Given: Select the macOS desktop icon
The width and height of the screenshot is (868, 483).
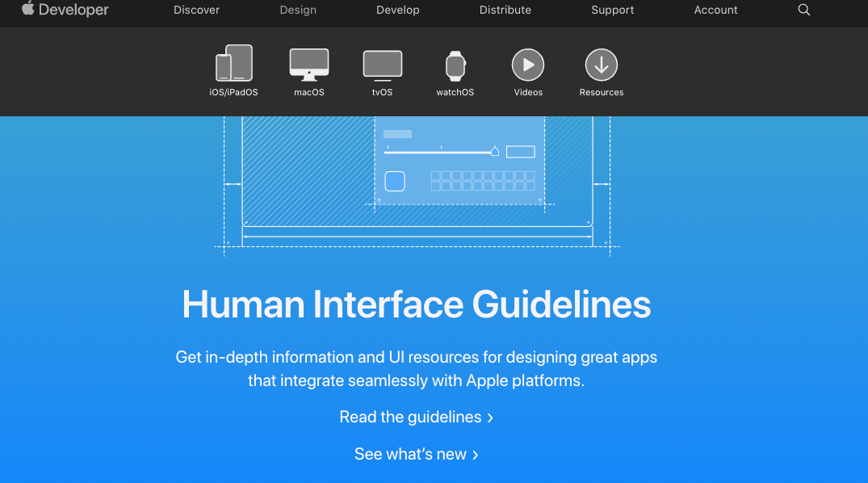Looking at the screenshot, I should (309, 65).
